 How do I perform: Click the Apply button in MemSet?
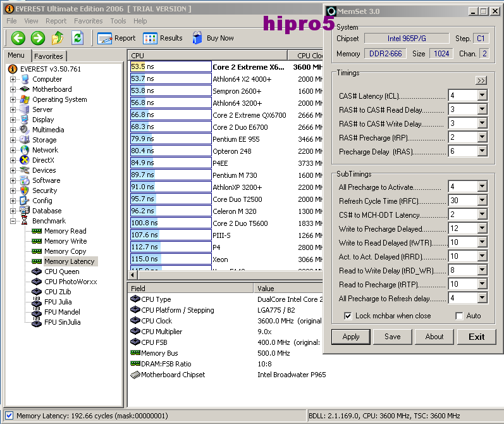coord(351,337)
